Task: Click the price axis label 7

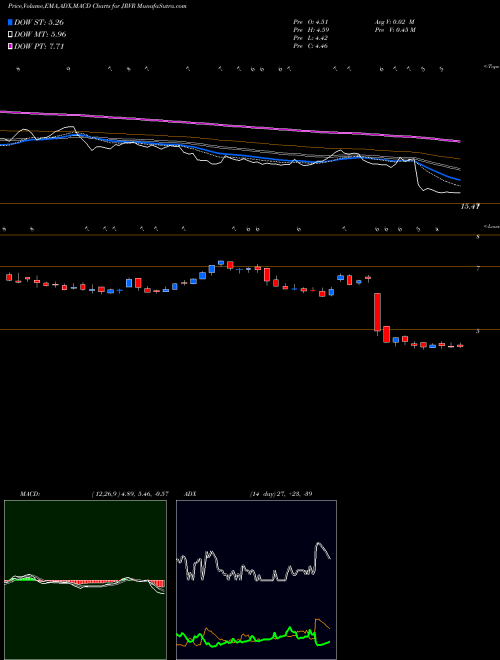Action: tap(478, 268)
